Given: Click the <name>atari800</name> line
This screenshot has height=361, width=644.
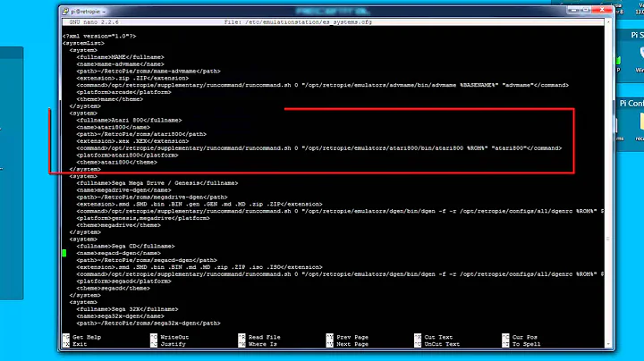Looking at the screenshot, I should [x=114, y=127].
